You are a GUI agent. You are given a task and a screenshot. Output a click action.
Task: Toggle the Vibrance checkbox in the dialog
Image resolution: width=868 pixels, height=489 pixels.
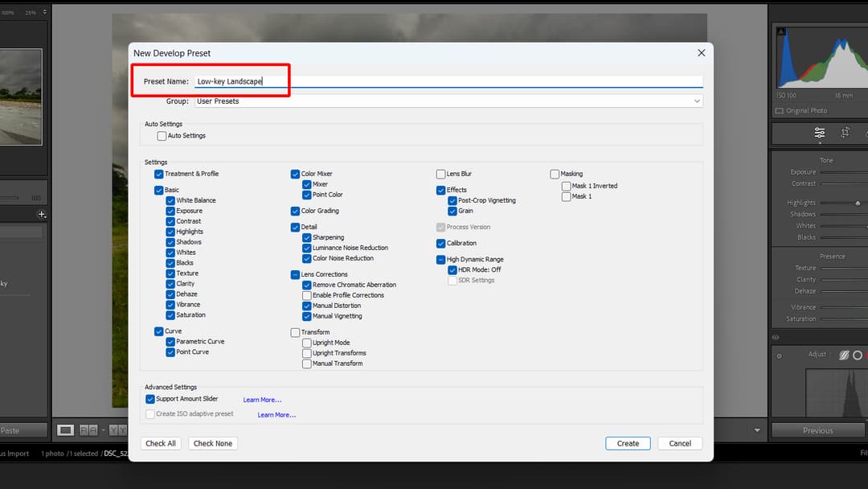pos(170,305)
